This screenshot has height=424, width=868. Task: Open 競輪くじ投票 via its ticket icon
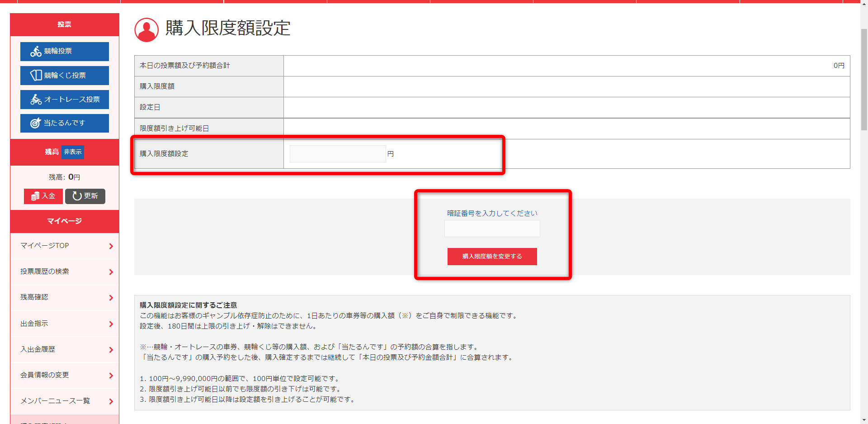click(36, 76)
